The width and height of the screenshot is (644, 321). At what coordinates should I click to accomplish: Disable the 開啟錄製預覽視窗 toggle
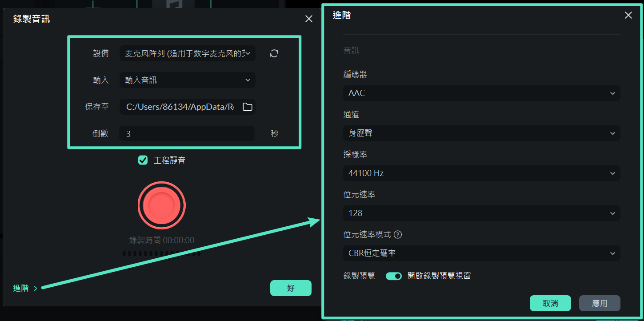[394, 276]
